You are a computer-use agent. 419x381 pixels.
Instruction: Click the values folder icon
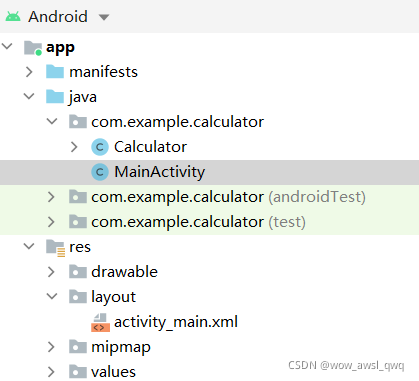pyautogui.click(x=78, y=372)
